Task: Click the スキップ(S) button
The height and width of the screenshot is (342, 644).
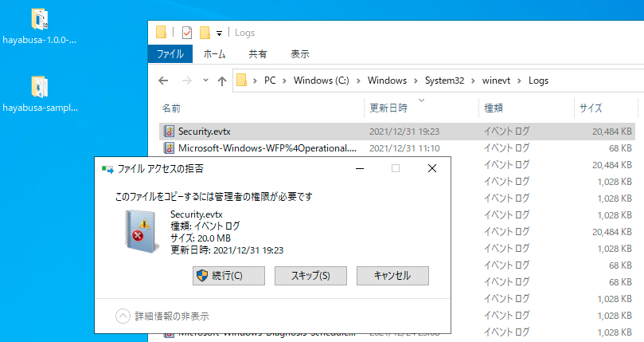Action: pyautogui.click(x=310, y=276)
